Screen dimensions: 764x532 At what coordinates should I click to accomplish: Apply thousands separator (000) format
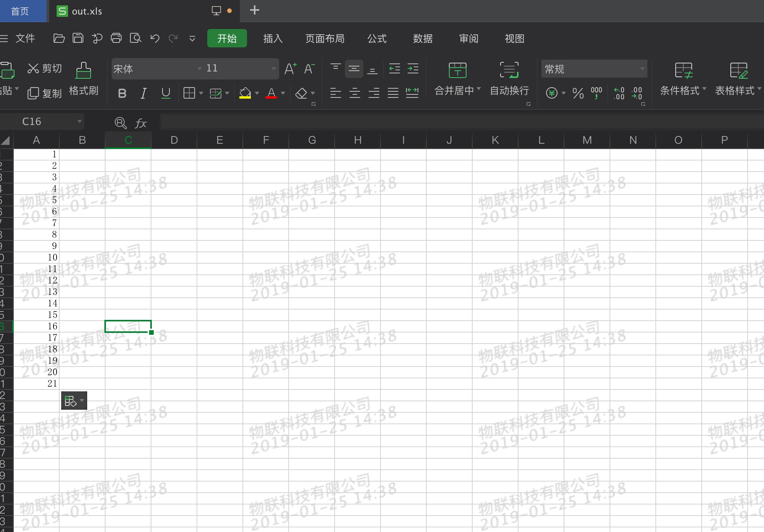tap(596, 93)
